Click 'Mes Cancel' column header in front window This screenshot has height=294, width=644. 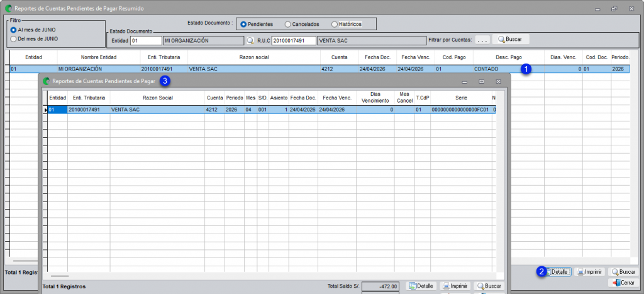pos(404,98)
